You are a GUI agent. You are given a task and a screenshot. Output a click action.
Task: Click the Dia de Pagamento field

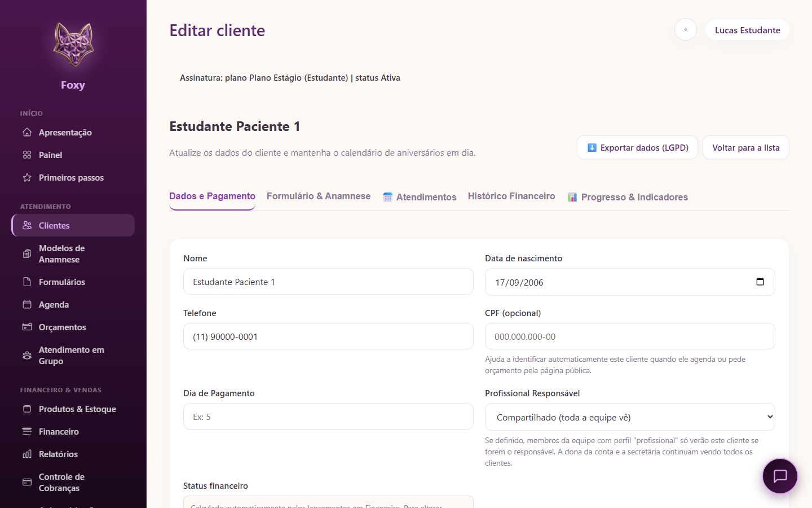pos(328,417)
